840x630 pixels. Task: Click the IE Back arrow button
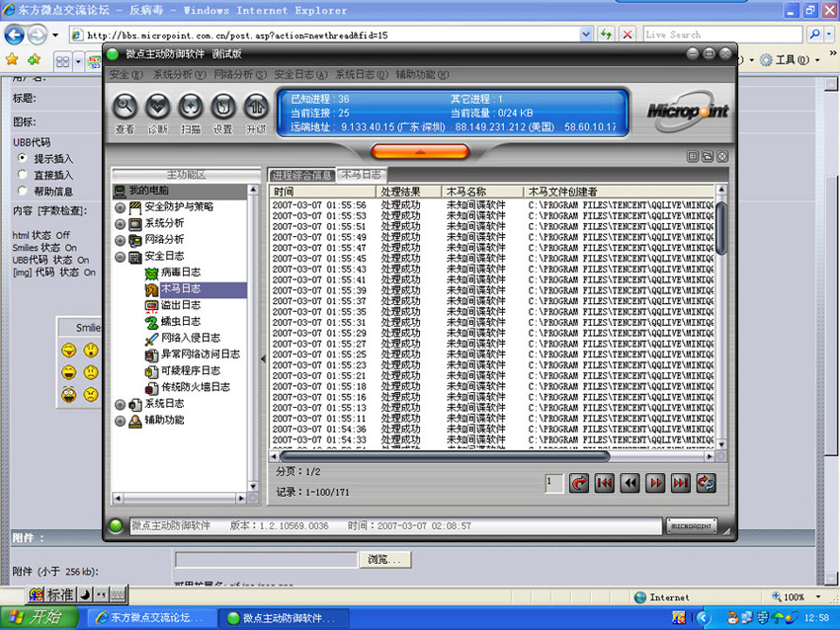(x=15, y=36)
